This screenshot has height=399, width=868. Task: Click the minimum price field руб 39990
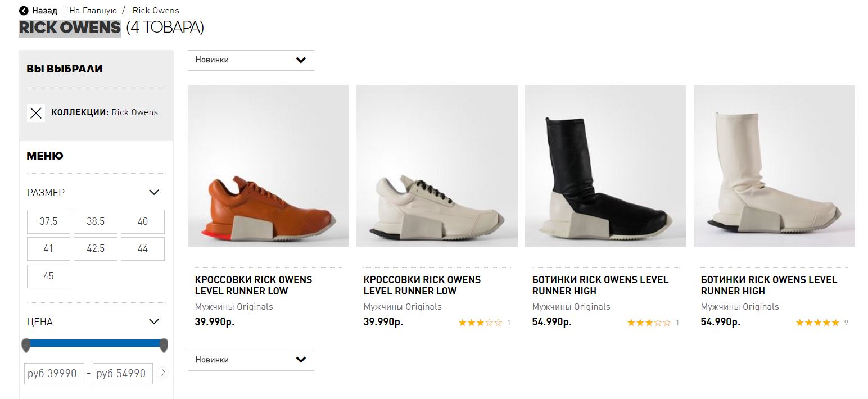tap(54, 374)
